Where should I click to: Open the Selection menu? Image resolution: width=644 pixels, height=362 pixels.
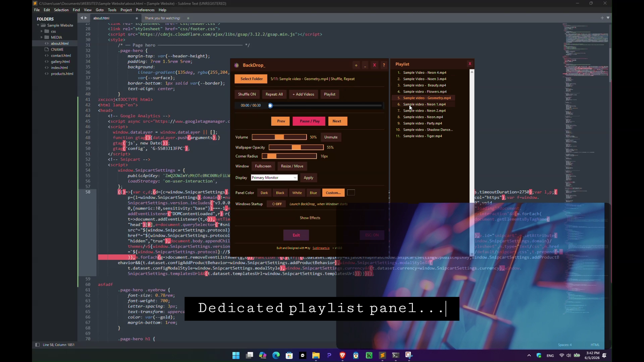tap(61, 10)
